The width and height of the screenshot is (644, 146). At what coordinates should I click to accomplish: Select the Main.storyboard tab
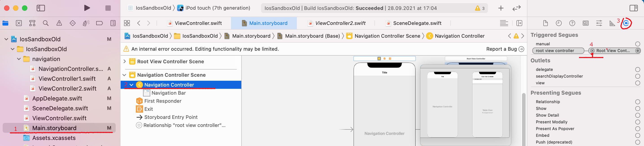tap(265, 23)
